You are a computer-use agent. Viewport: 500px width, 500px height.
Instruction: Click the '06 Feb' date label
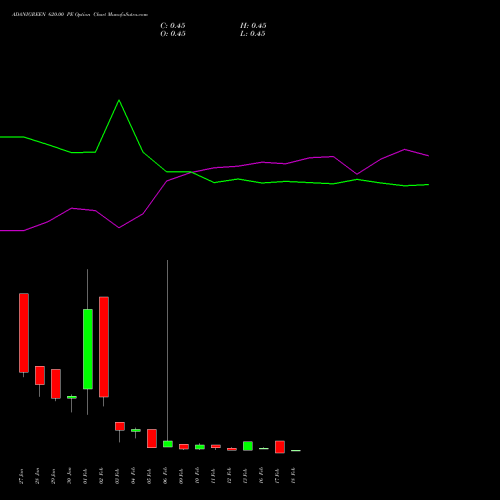click(166, 476)
